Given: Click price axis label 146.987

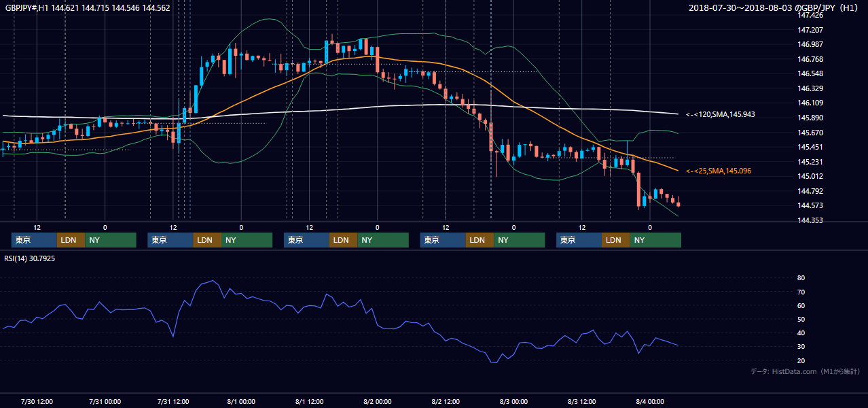Looking at the screenshot, I should click(810, 44).
